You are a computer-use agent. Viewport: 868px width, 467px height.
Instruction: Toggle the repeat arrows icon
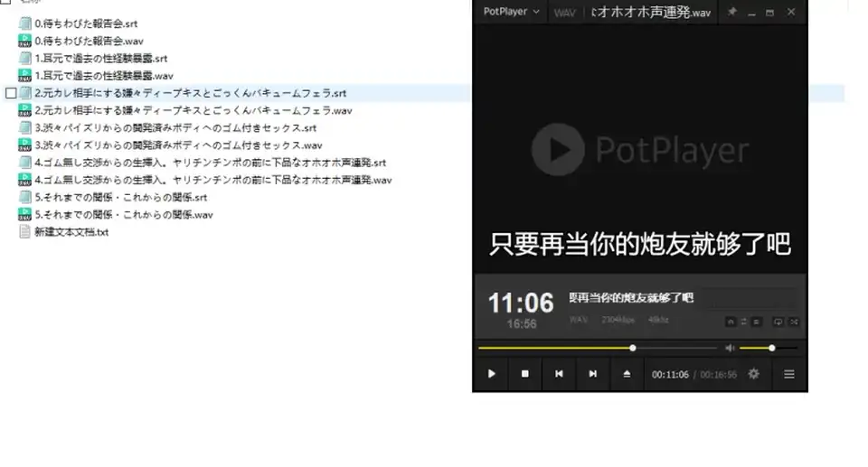point(743,322)
